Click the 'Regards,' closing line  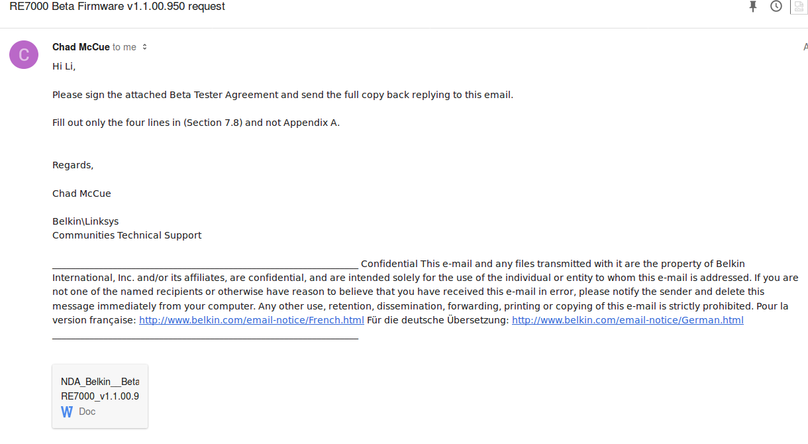[x=73, y=165]
